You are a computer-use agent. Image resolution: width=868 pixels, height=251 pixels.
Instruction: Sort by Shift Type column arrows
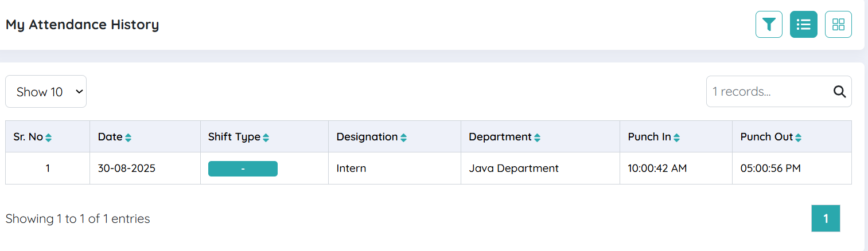point(266,138)
